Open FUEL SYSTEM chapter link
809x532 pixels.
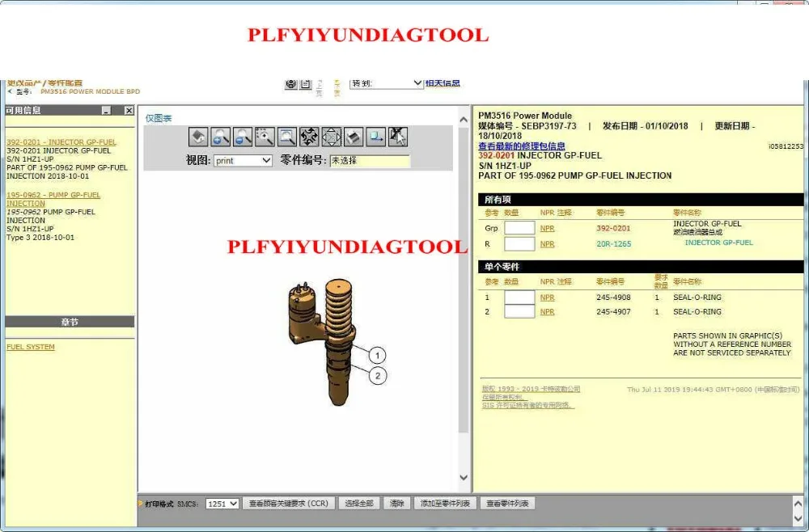coord(31,347)
